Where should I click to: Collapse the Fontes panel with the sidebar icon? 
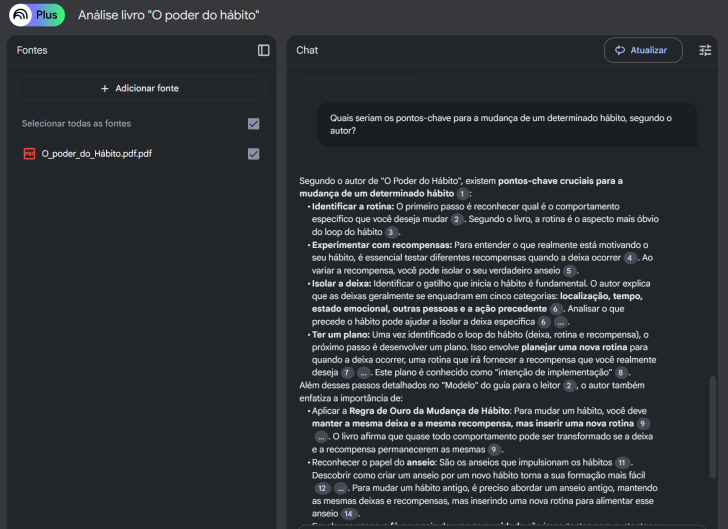tap(263, 50)
